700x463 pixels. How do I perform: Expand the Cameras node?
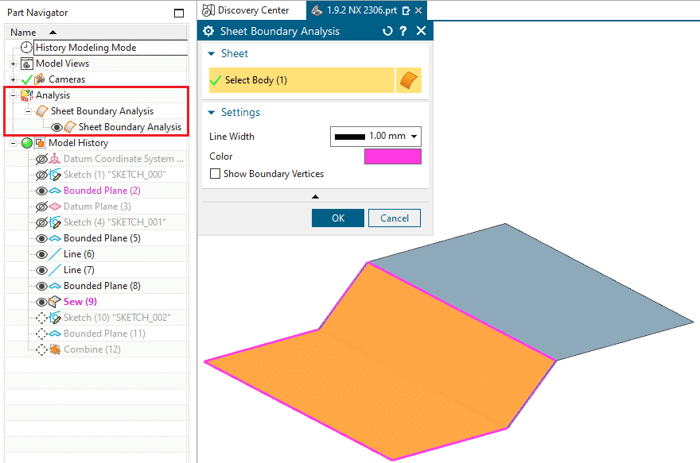[13, 80]
